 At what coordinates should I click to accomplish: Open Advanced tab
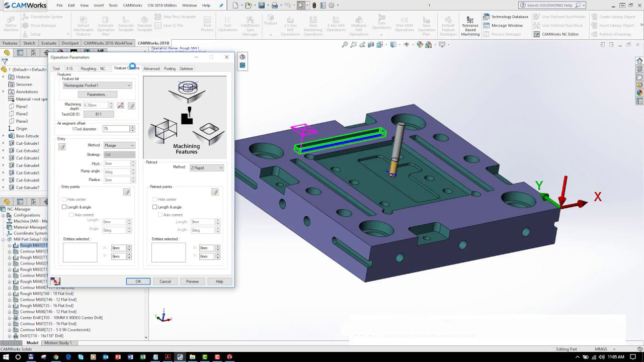coord(151,68)
